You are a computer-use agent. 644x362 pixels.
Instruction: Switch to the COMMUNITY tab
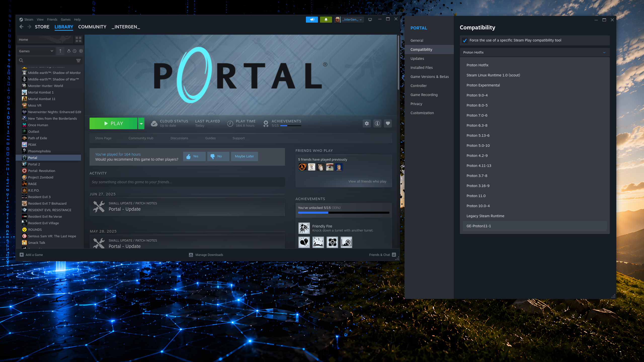(x=92, y=27)
